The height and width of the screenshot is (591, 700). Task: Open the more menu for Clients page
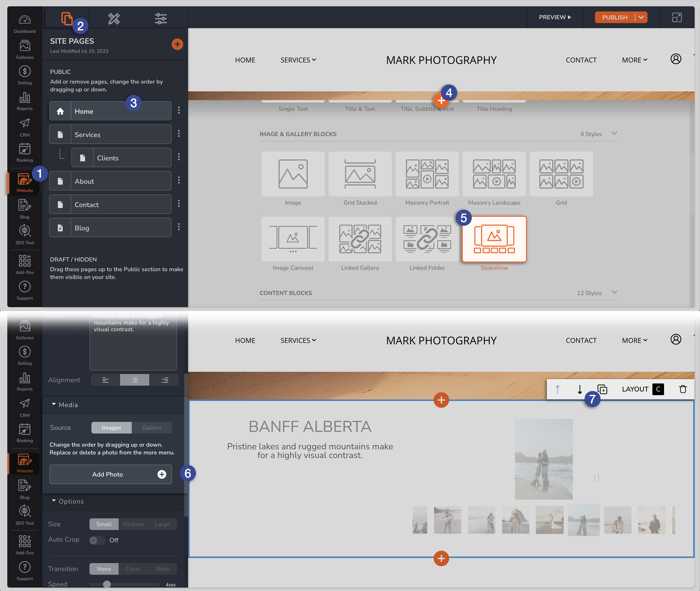(179, 157)
